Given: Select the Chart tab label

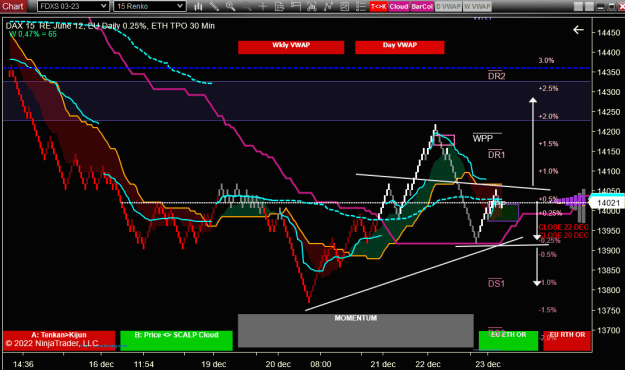Looking at the screenshot, I should [13, 6].
